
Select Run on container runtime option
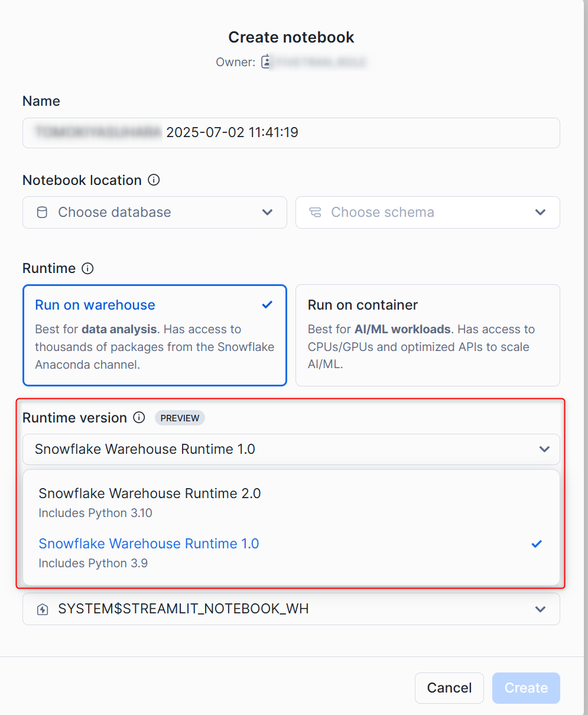[428, 335]
